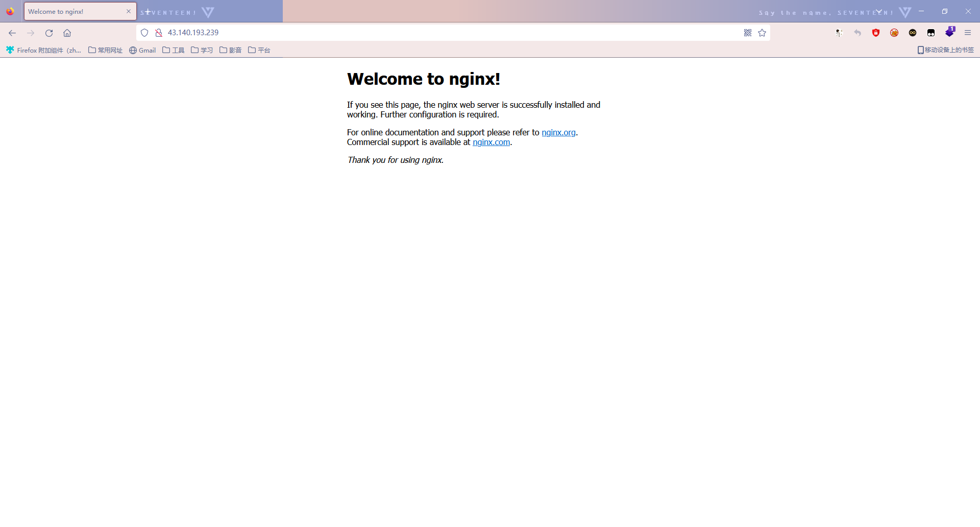Open the astronaut figure extension
This screenshot has height=527, width=980.
pos(839,33)
